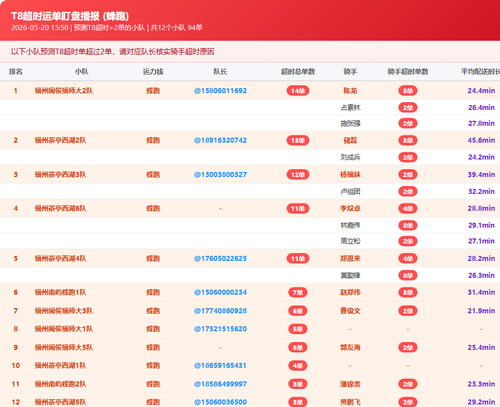The width and height of the screenshot is (500, 407).
Task: Select team name 福州南屿蜂跑1队
Action: (60, 292)
